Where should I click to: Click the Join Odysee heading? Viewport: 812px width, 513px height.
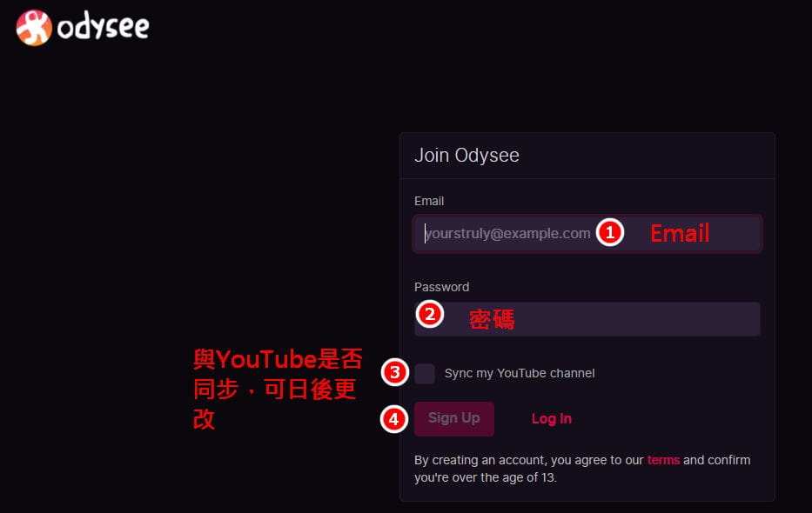(x=466, y=155)
